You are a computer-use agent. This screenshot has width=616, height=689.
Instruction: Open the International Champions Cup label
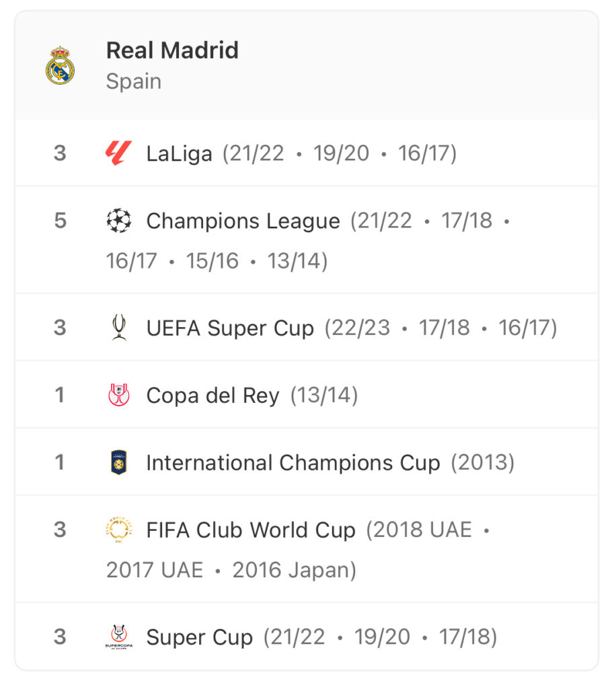point(293,462)
